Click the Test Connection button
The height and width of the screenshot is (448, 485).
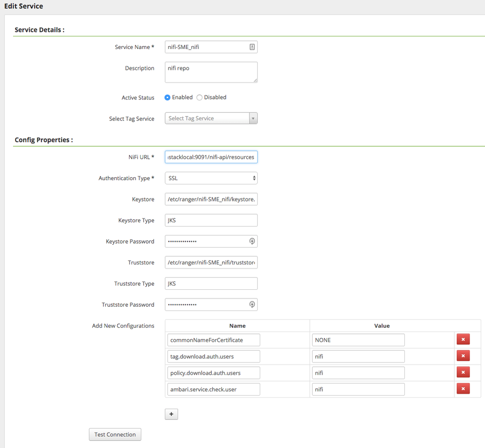[x=115, y=434]
